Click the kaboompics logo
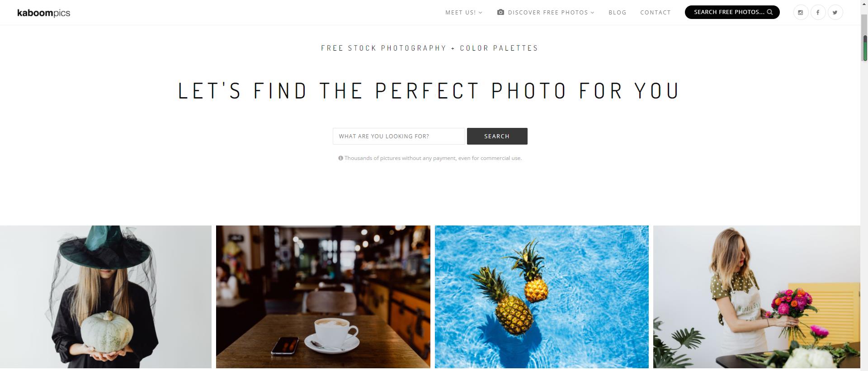Image resolution: width=868 pixels, height=371 pixels. pyautogui.click(x=43, y=13)
